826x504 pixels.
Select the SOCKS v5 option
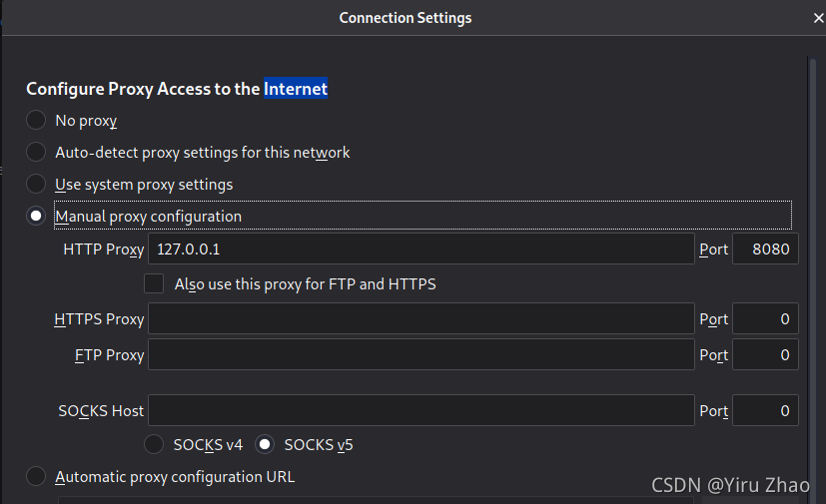(x=265, y=444)
